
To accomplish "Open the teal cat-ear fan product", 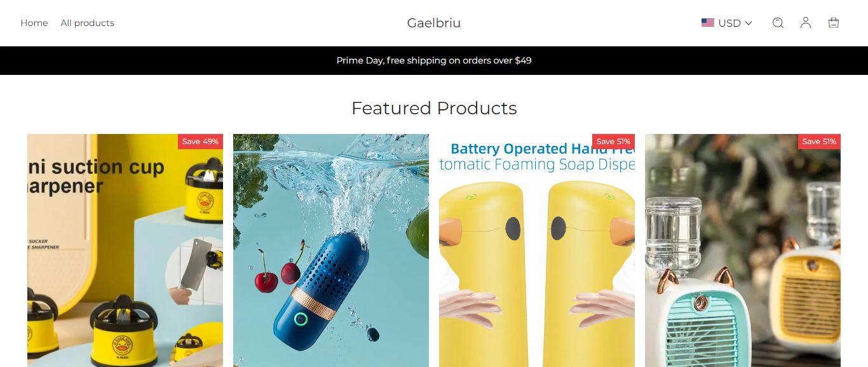I will (x=743, y=250).
